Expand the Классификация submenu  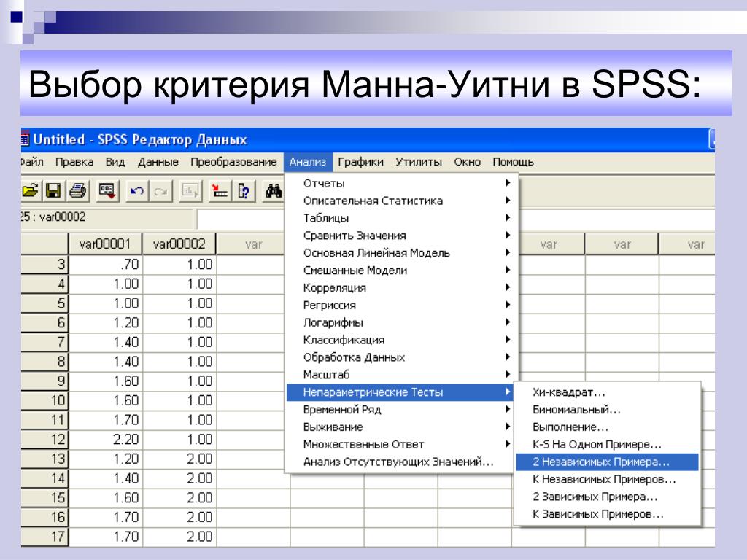point(400,340)
